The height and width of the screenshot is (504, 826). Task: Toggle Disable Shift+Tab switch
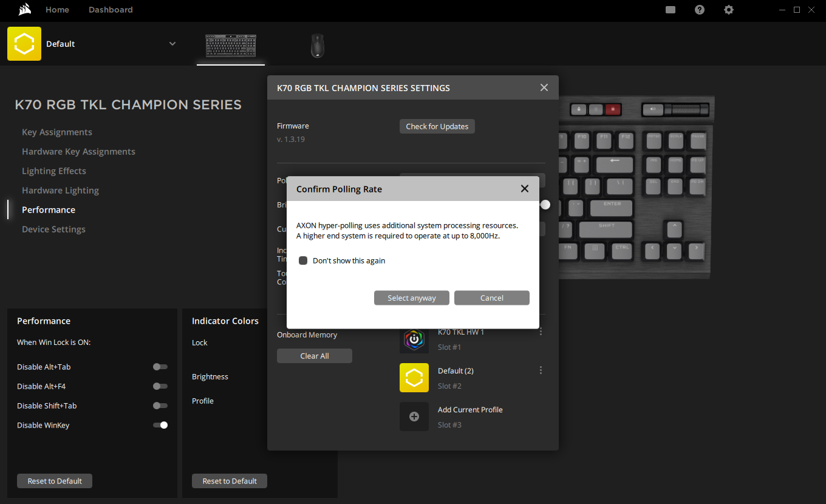pos(160,406)
